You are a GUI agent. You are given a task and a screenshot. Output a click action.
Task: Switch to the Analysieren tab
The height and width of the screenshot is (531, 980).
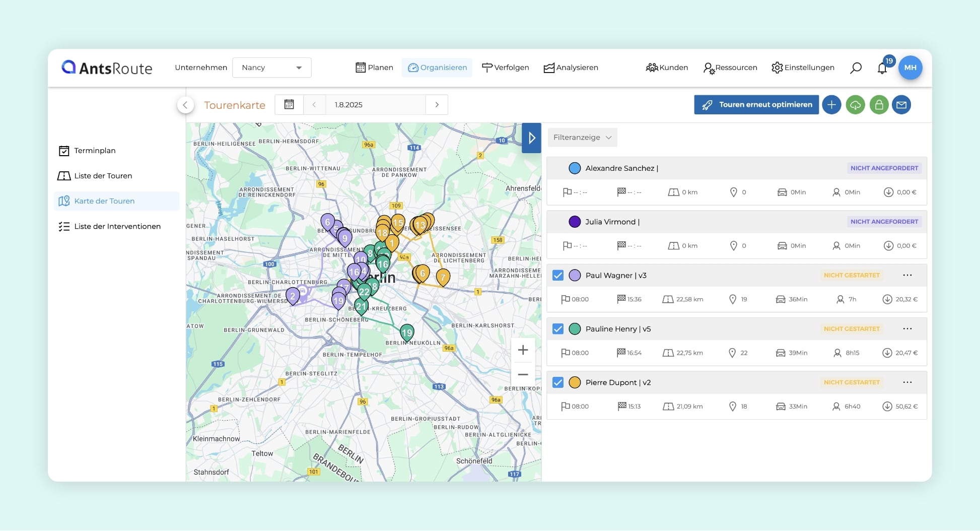571,68
